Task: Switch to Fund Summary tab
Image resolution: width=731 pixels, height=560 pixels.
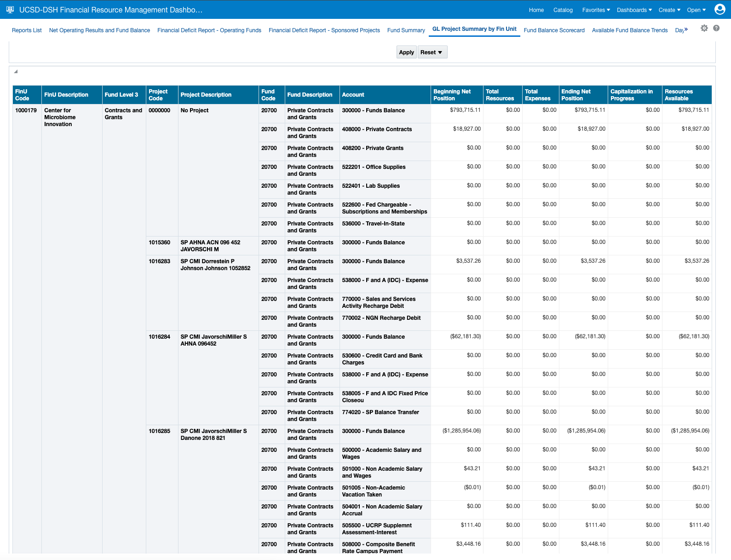Action: coord(406,30)
